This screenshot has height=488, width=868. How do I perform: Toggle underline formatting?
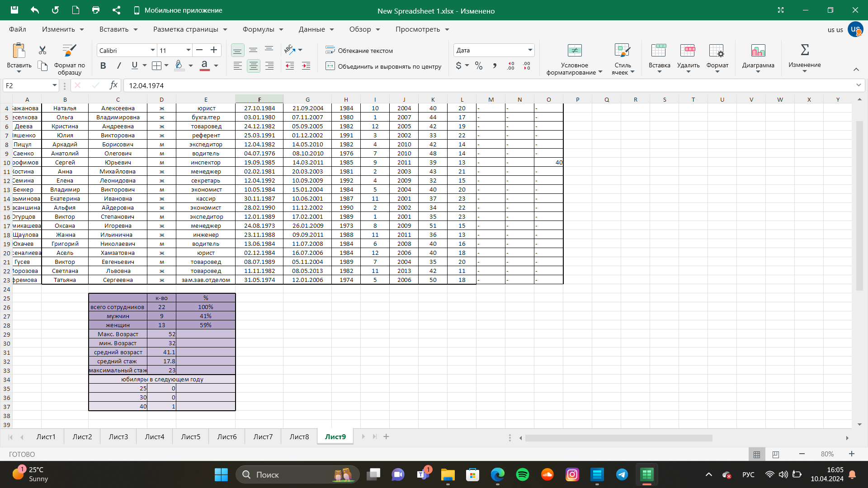(134, 66)
